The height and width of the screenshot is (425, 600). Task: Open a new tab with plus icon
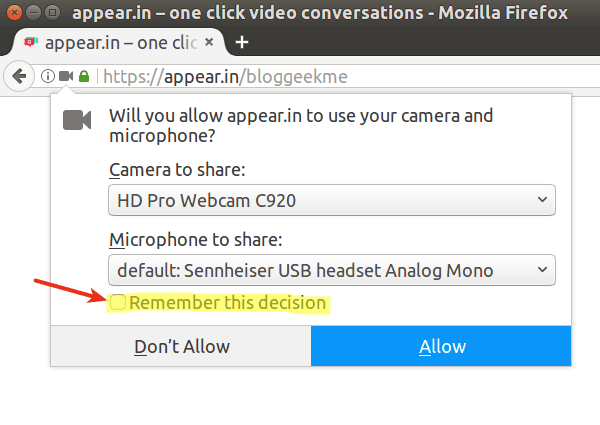click(242, 42)
